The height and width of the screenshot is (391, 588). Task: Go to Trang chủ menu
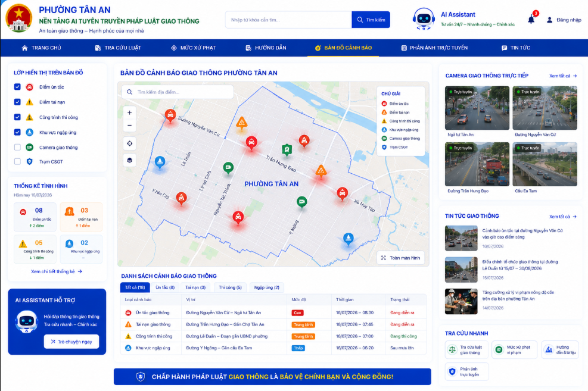(x=41, y=48)
